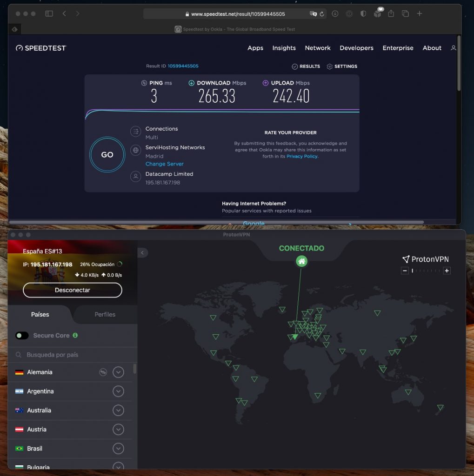
Task: Zoom in the ProtonVPN map
Action: coord(447,271)
